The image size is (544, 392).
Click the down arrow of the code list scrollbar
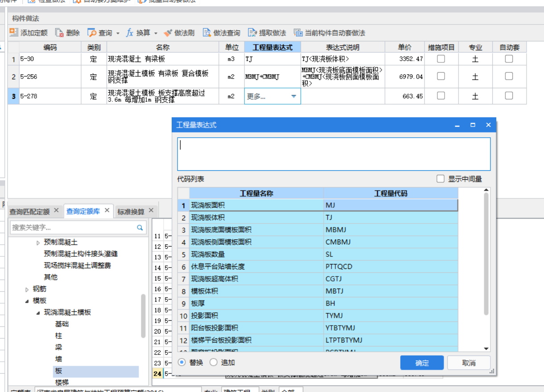pos(486,348)
